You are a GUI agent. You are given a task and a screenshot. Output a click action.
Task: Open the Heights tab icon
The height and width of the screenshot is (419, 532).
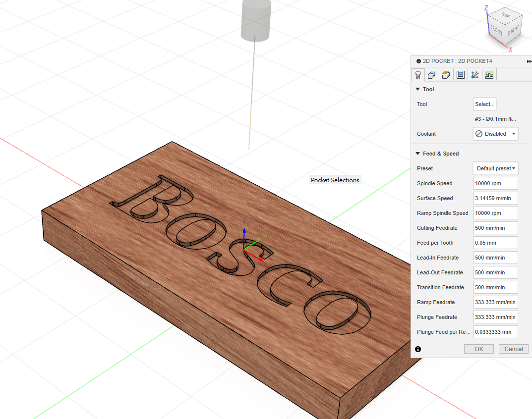(446, 75)
